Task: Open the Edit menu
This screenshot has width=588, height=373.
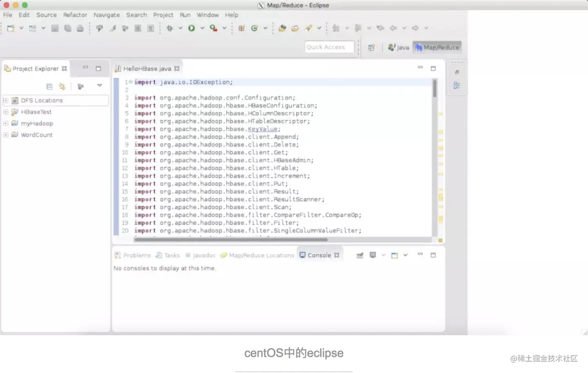Action: (24, 15)
